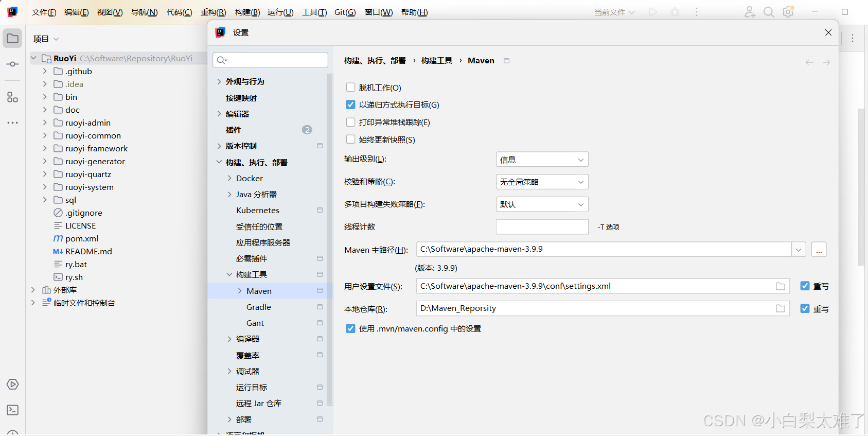Click the local repository path field

[x=603, y=308]
